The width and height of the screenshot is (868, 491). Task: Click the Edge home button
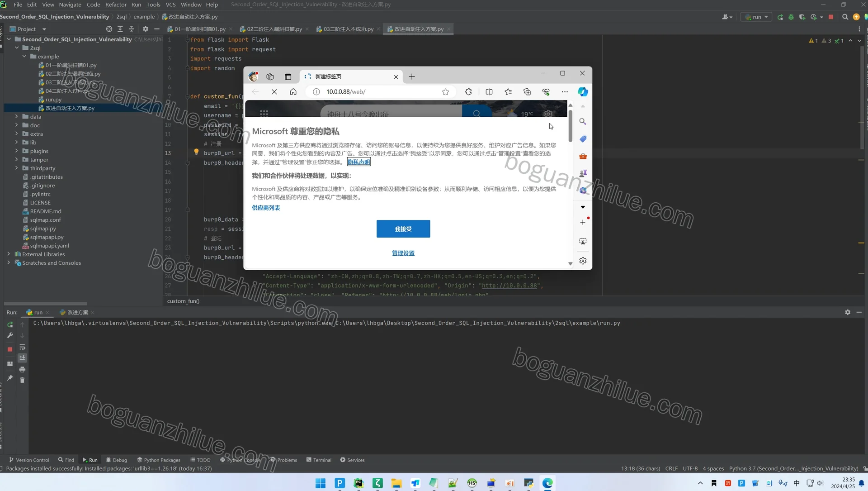[x=293, y=92]
